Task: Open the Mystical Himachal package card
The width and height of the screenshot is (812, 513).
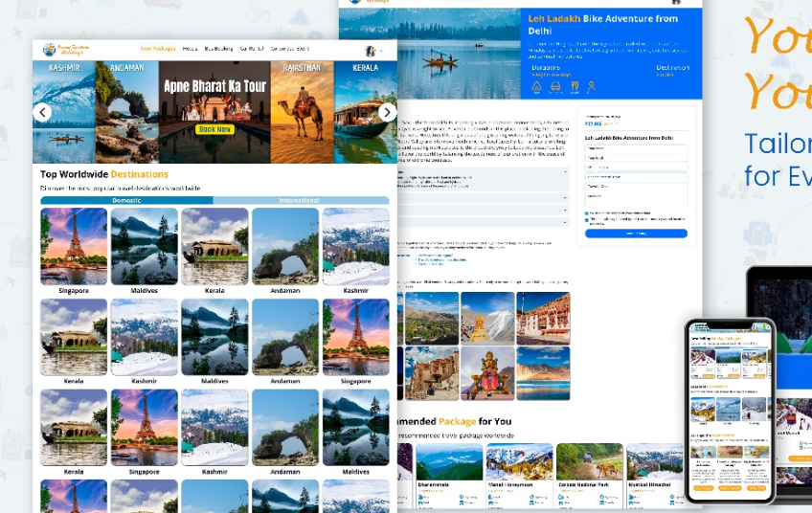Action: pos(655,475)
